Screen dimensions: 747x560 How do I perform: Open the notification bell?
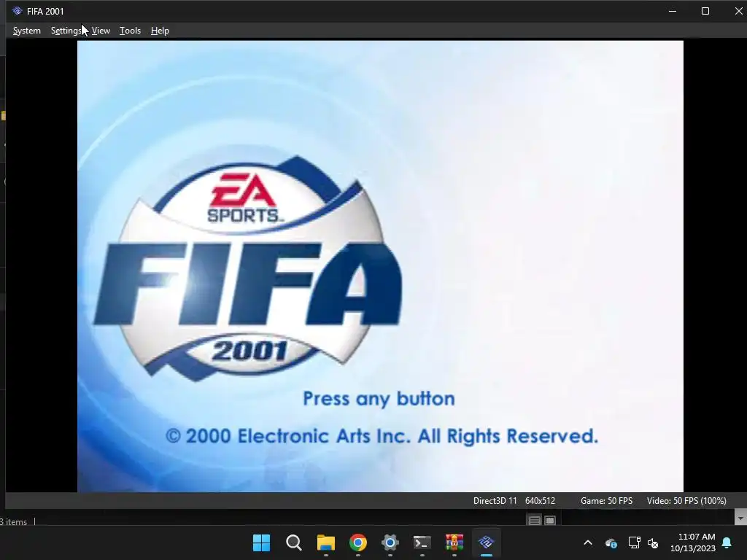pos(727,542)
